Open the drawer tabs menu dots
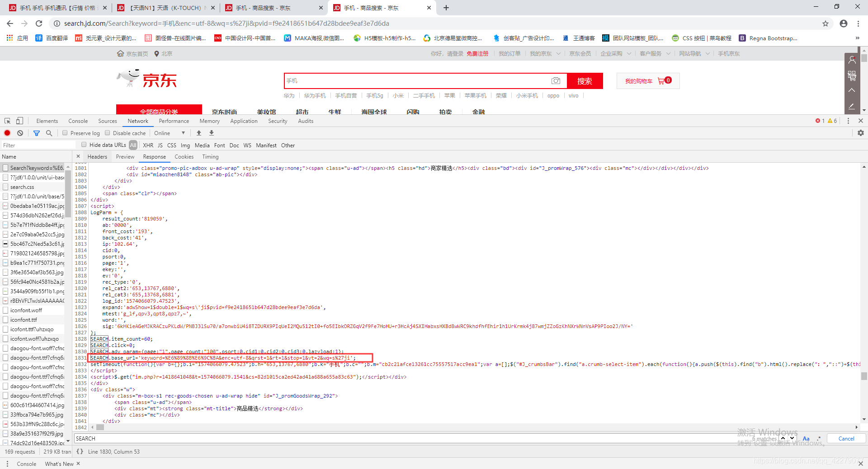The height and width of the screenshot is (469, 868). (7, 464)
